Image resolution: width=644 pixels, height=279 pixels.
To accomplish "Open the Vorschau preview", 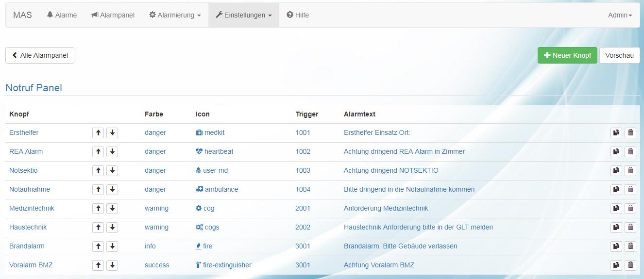I will (x=620, y=55).
